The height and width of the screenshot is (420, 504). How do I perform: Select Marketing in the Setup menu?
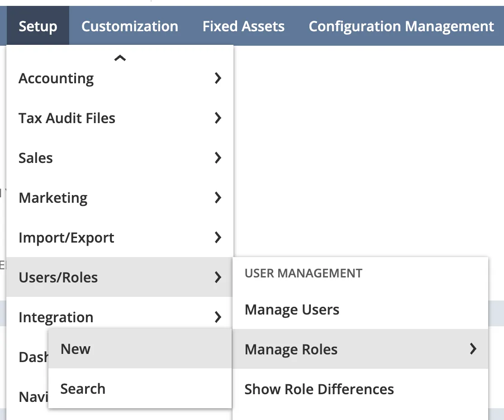pyautogui.click(x=119, y=198)
